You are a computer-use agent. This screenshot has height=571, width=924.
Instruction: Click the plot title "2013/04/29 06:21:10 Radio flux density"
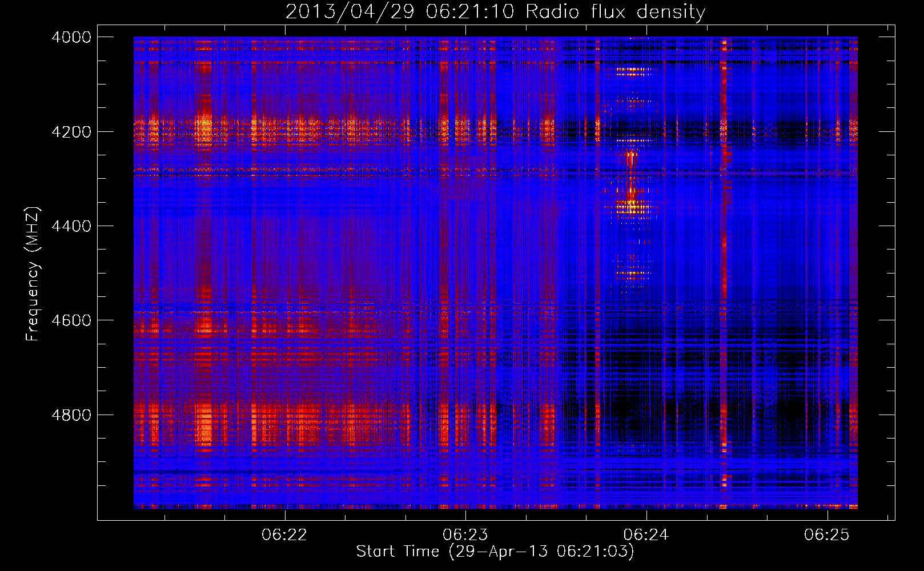tap(495, 12)
